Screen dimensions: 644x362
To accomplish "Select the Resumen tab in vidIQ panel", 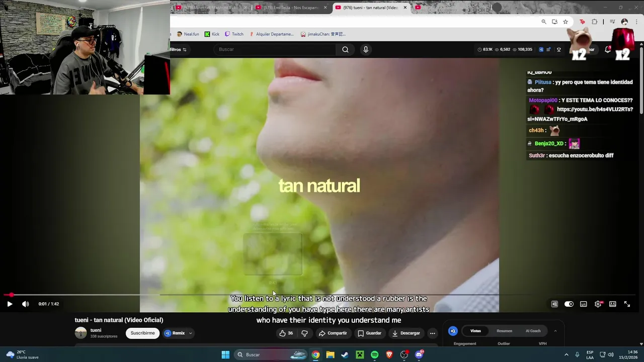I will click(x=504, y=331).
